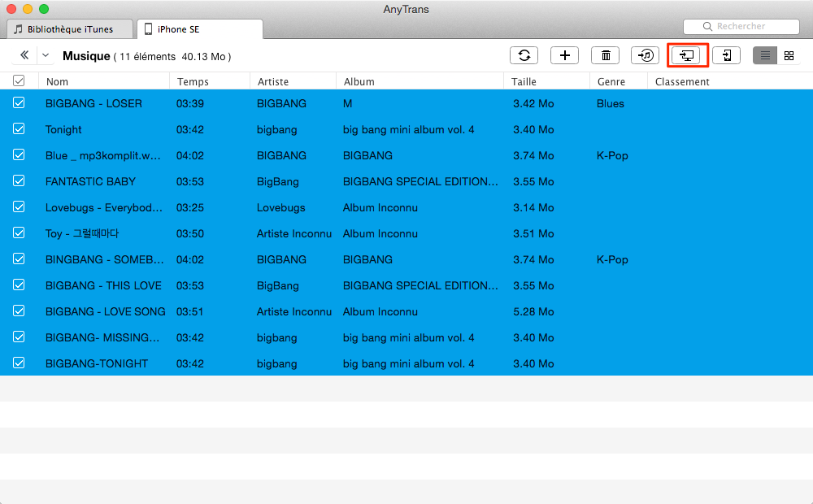Click the 03:39 duration value
The height and width of the screenshot is (504, 813).
(189, 103)
